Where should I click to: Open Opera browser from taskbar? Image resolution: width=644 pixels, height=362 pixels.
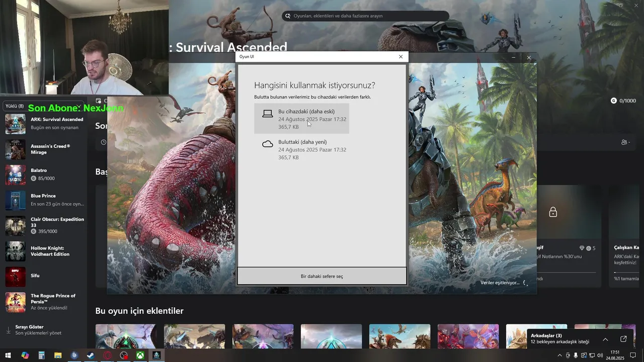click(x=107, y=355)
